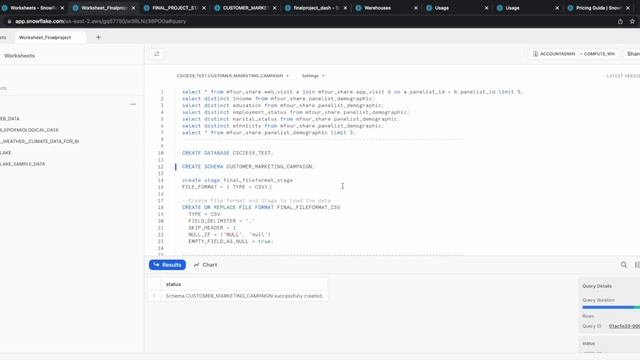Open the database and schema context dropdown

[232, 76]
